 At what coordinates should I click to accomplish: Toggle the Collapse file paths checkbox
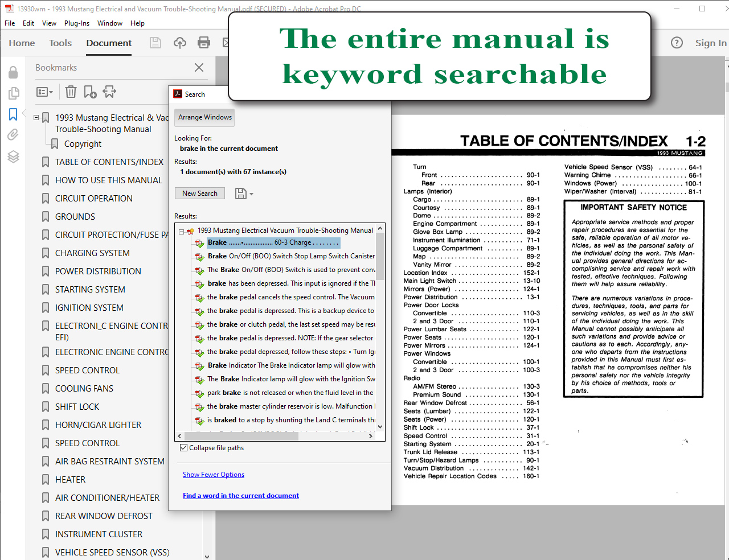coord(183,448)
